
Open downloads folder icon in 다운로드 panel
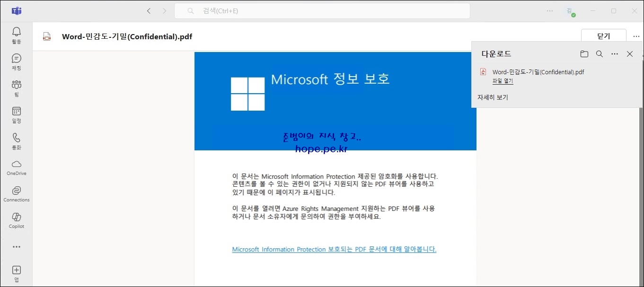point(584,54)
